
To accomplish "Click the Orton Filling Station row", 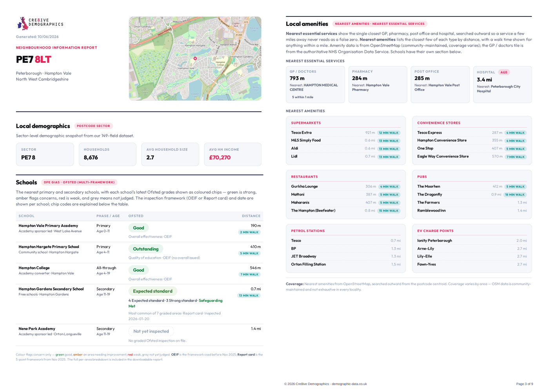I will (x=346, y=265).
